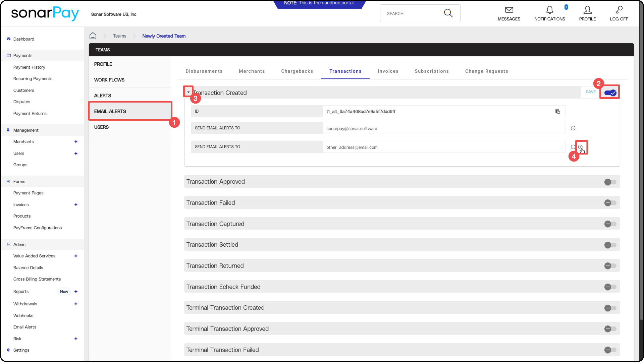The image size is (644, 362).
Task: Edit the other_address@email.com email field
Action: click(444, 147)
